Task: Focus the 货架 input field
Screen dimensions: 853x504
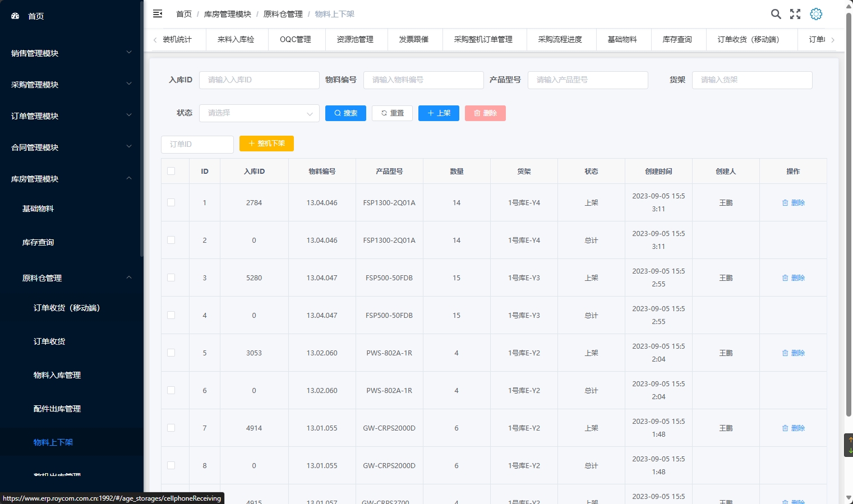Action: (752, 80)
